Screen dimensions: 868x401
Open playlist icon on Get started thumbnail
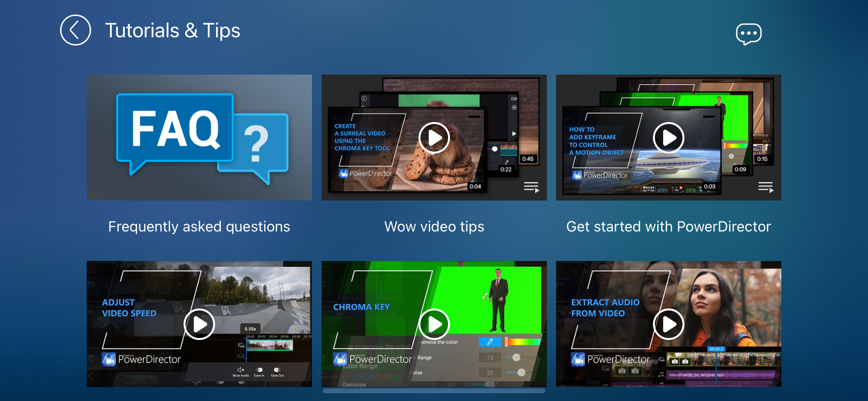pos(766,187)
